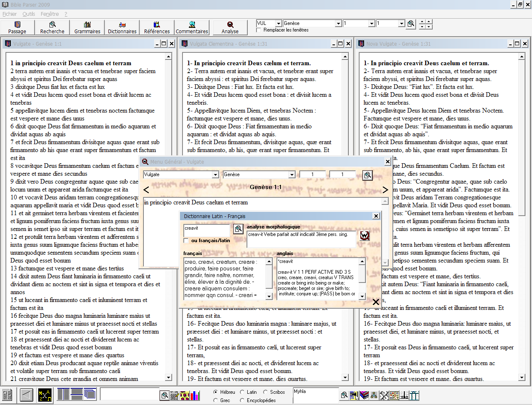Expand the Genèse book dropdown in toolbar
This screenshot has width=532, height=405.
(x=338, y=24)
